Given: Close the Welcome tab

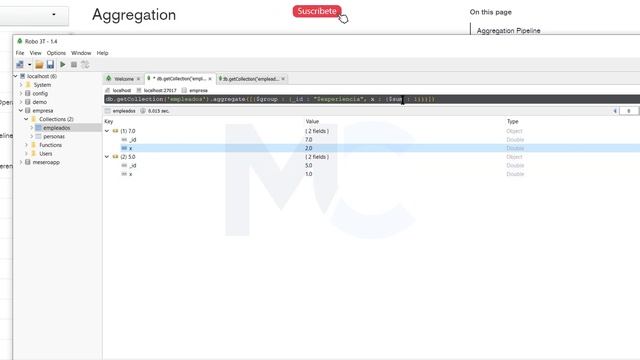Looking at the screenshot, I should pos(138,79).
